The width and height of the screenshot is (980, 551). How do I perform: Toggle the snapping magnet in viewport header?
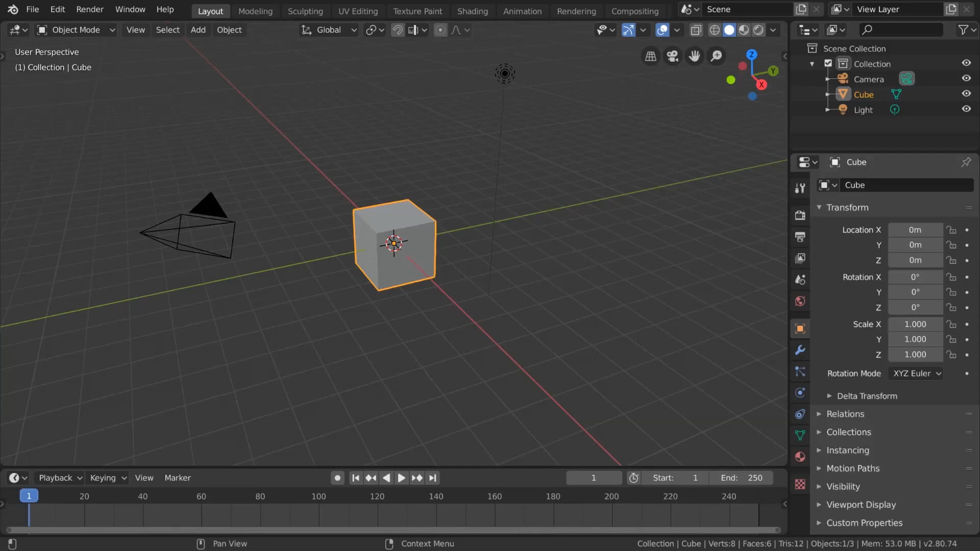[x=398, y=30]
